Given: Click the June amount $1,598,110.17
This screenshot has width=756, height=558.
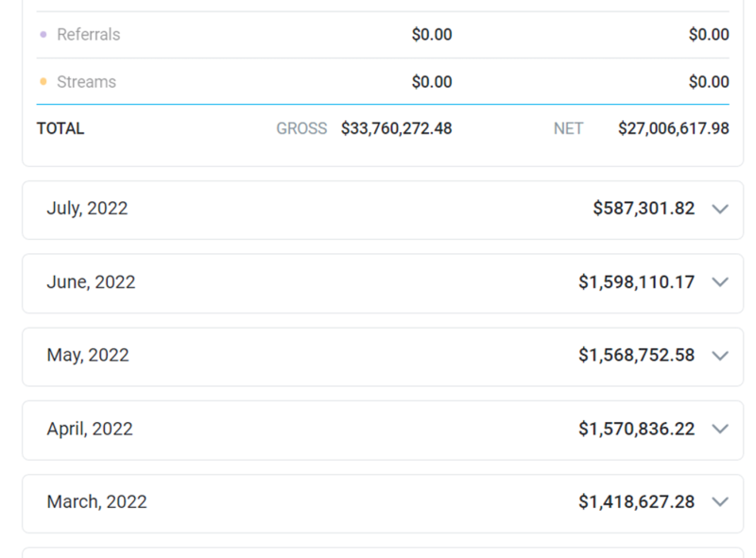Looking at the screenshot, I should (x=636, y=282).
